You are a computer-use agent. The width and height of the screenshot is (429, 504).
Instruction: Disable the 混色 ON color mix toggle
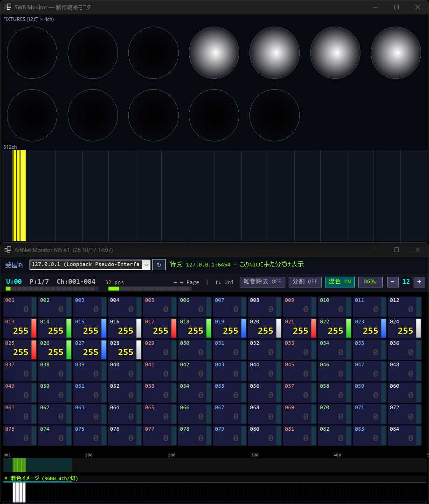(340, 281)
